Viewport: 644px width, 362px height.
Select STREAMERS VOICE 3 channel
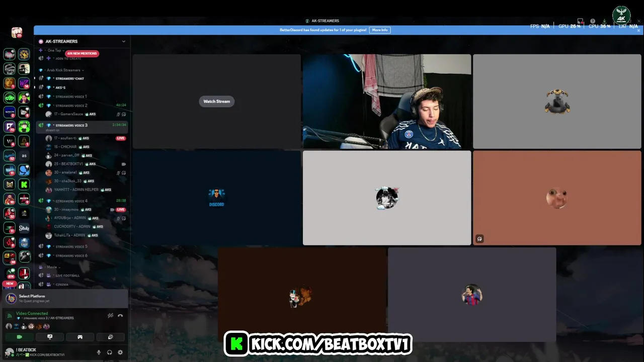tap(82, 127)
